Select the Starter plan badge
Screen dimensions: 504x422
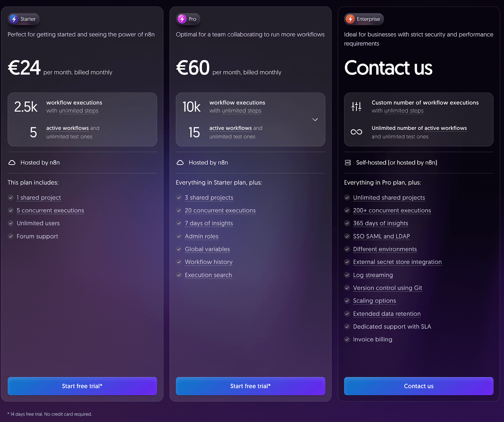click(24, 19)
